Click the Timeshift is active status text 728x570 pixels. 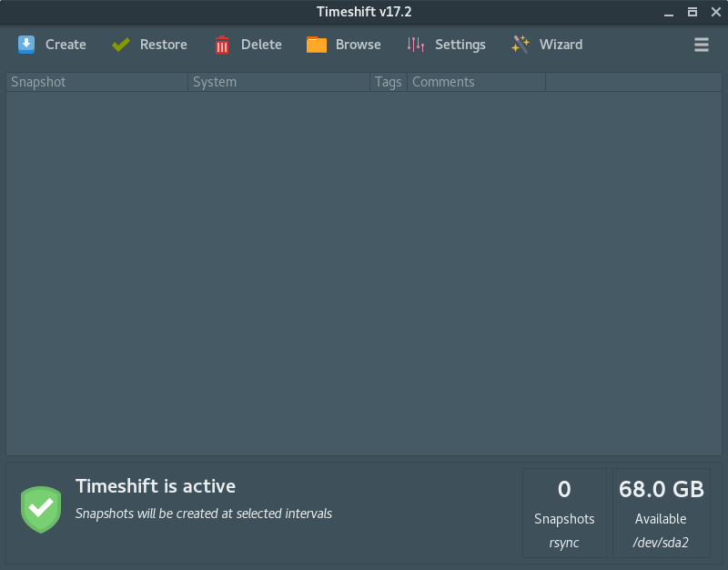click(156, 486)
